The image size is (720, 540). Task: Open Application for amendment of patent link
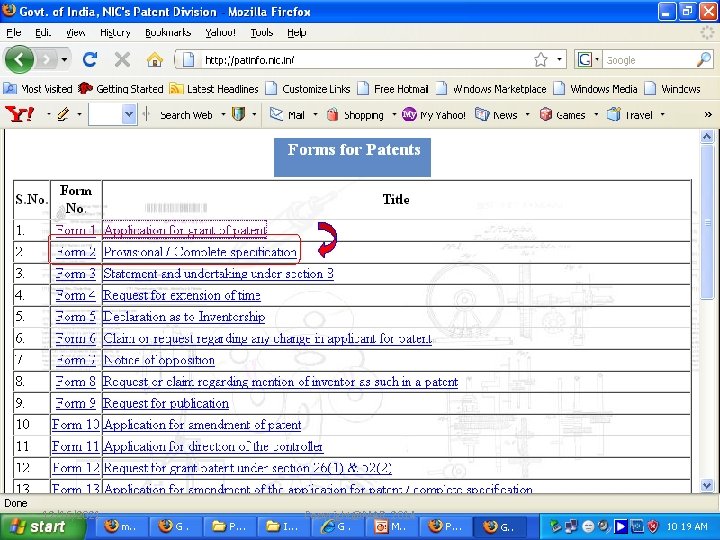(202, 425)
